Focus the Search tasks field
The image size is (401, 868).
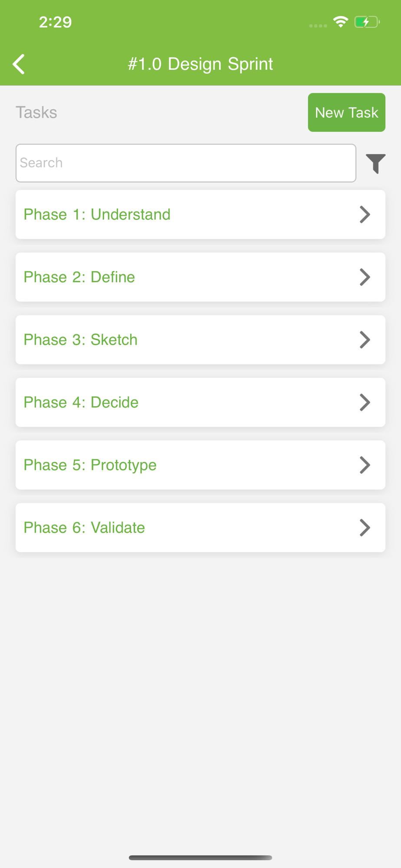[x=186, y=163]
